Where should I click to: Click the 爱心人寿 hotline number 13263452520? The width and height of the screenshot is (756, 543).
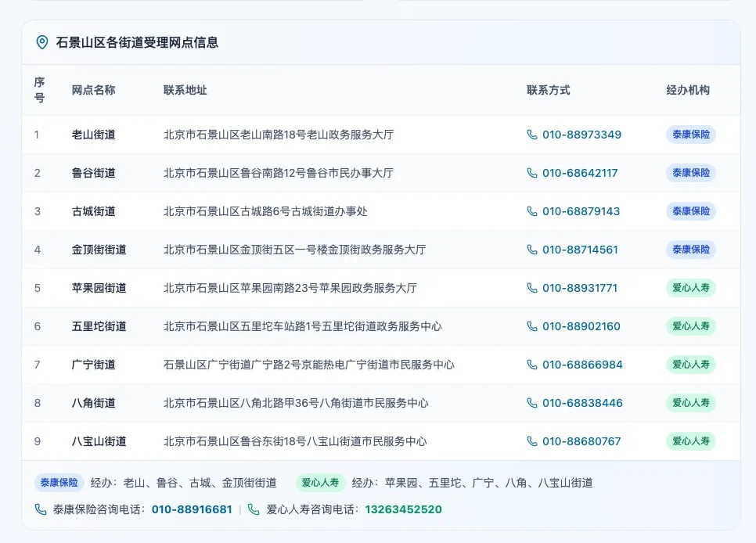(401, 509)
